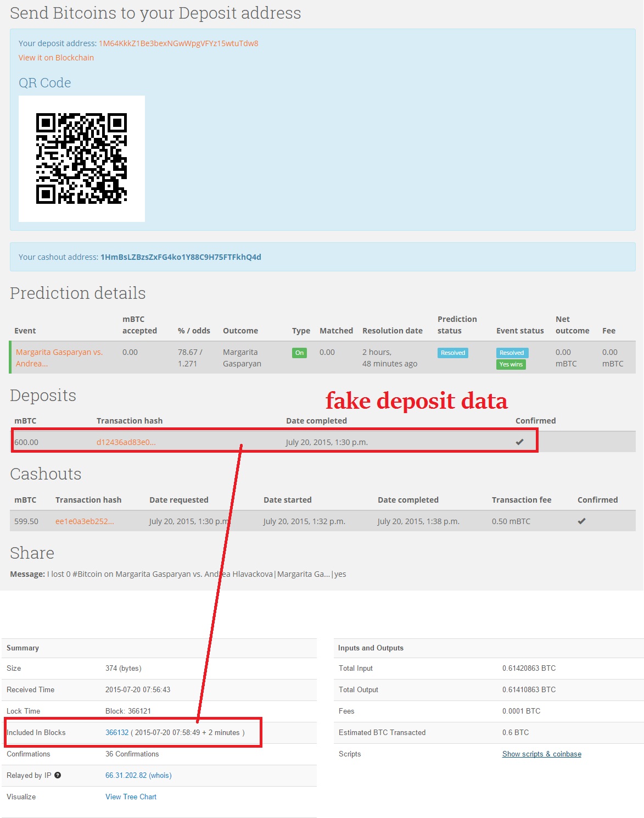Click the Prediction details heading
644x818 pixels.
(78, 293)
